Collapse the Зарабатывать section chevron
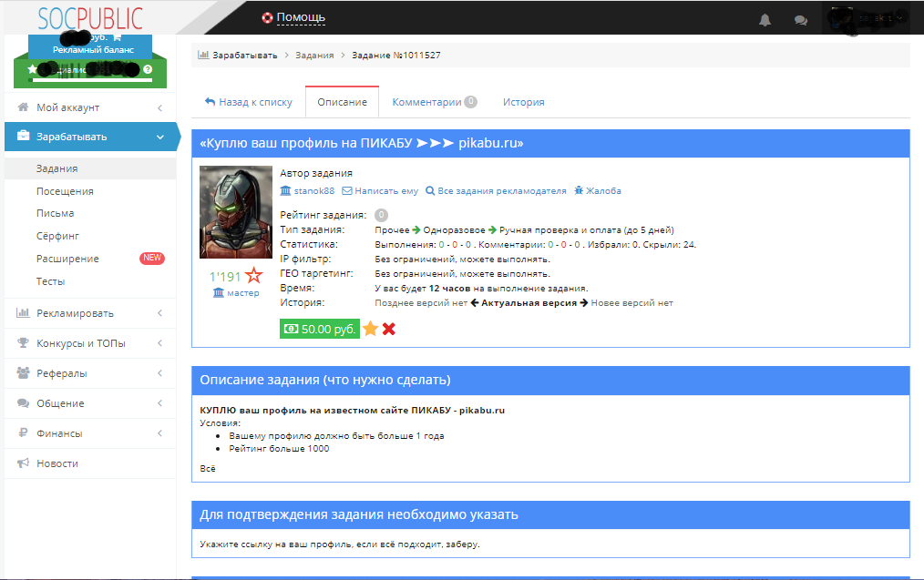The height and width of the screenshot is (580, 924). [x=159, y=137]
